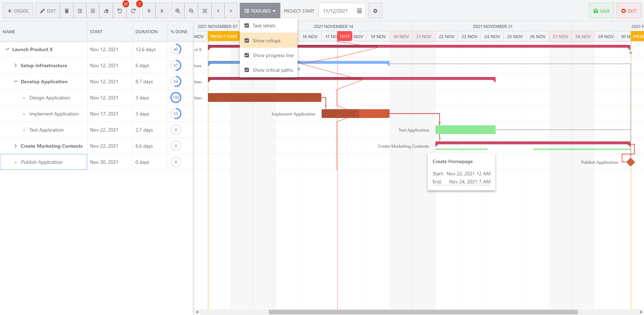The height and width of the screenshot is (315, 644).
Task: Click the horizontal timeline scrollbar thumb
Action: pos(423,312)
